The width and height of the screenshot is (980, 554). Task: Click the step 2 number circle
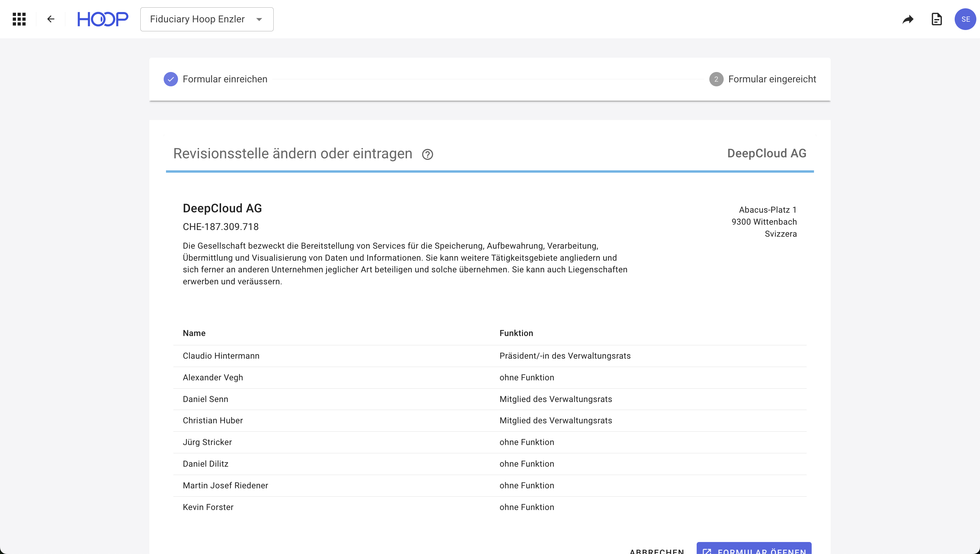click(x=716, y=79)
